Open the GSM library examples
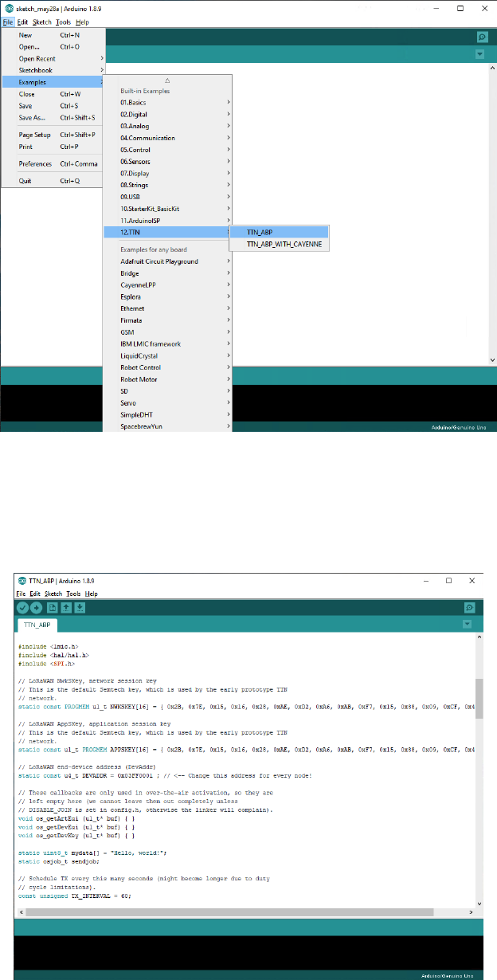 tap(166, 332)
